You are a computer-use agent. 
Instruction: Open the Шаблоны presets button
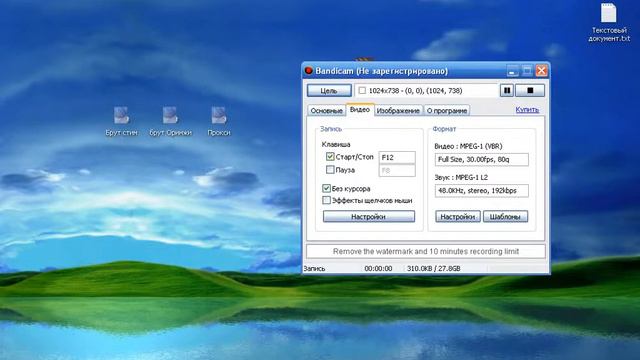(x=505, y=216)
